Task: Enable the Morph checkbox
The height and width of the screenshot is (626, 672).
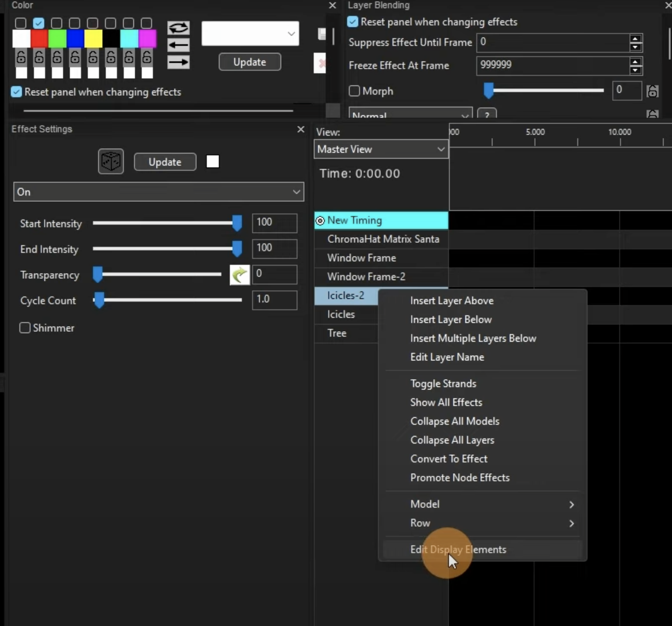Action: (x=354, y=91)
